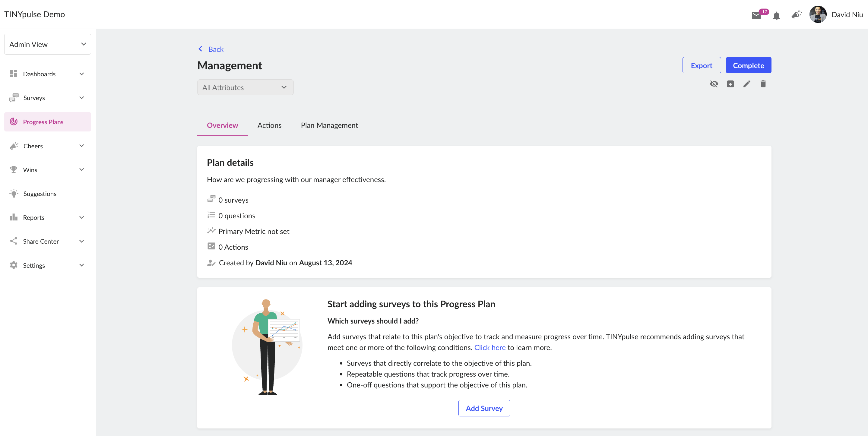Image resolution: width=868 pixels, height=436 pixels.
Task: Switch to the Actions tab
Action: 269,125
